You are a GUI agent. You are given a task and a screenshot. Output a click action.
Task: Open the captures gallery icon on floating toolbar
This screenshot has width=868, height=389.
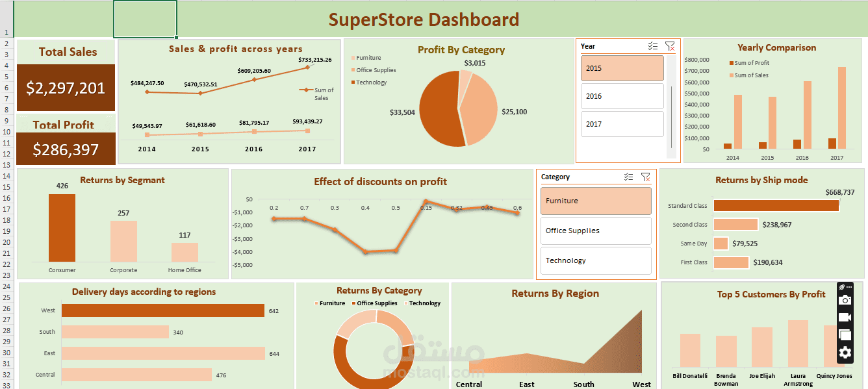click(845, 334)
